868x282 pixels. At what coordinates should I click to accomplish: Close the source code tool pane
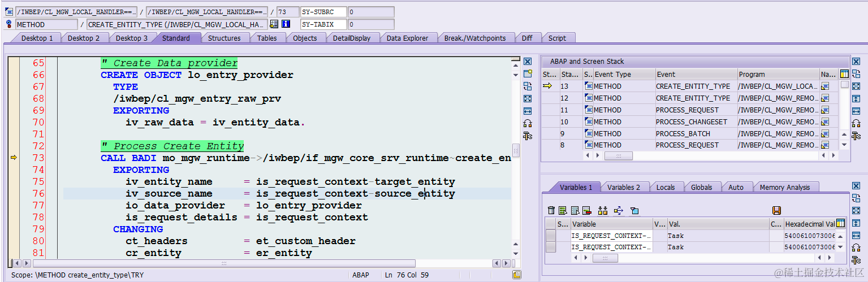527,62
